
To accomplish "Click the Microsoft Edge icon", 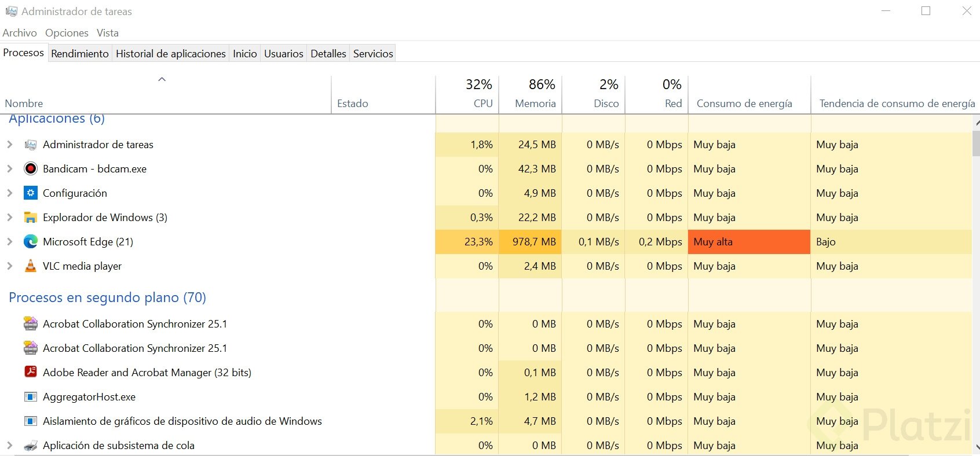I will coord(31,242).
